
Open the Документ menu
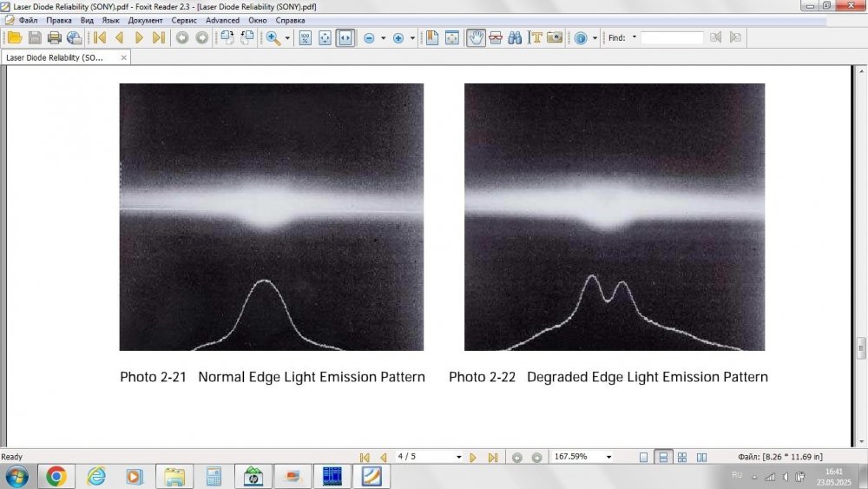[145, 20]
